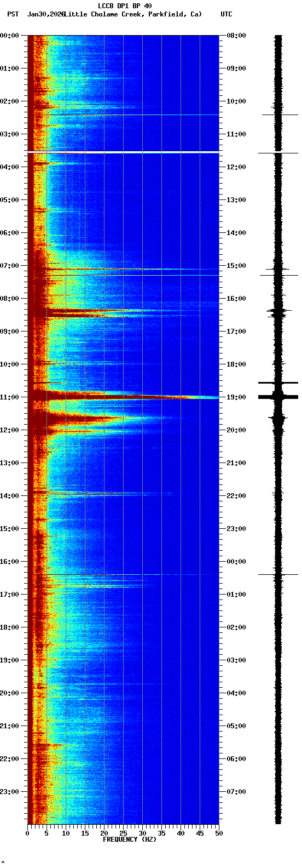Image resolution: width=302 pixels, height=868 pixels.
Task: Click the 03:00 UTC time label
Action: point(236,660)
